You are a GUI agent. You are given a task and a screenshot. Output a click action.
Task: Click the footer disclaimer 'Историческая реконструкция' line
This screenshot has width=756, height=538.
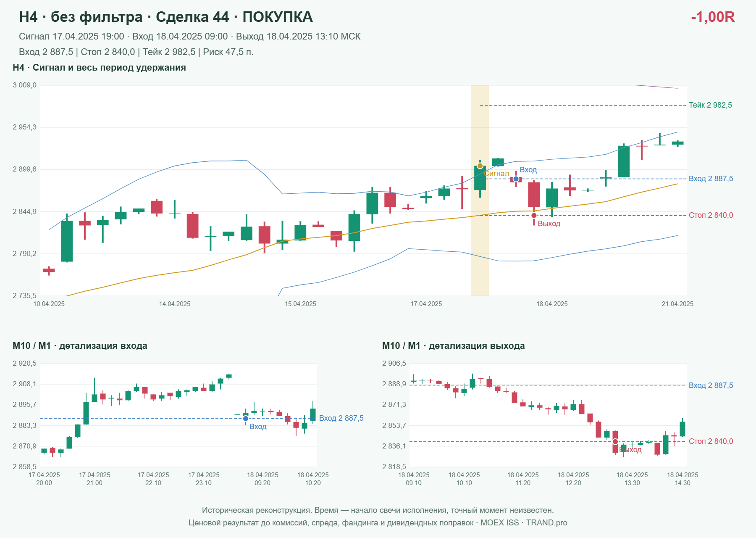[x=378, y=510]
